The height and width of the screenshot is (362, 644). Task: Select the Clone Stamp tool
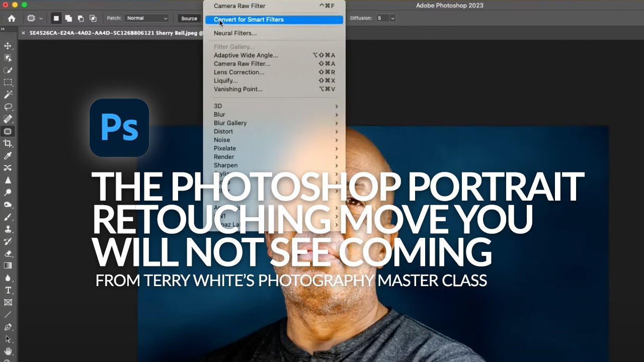tap(8, 229)
